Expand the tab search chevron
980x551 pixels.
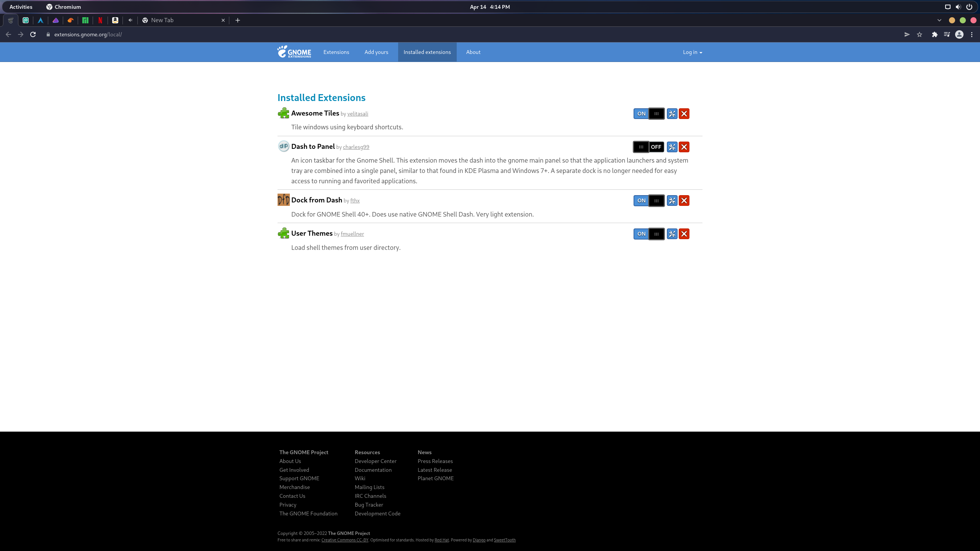tap(939, 20)
